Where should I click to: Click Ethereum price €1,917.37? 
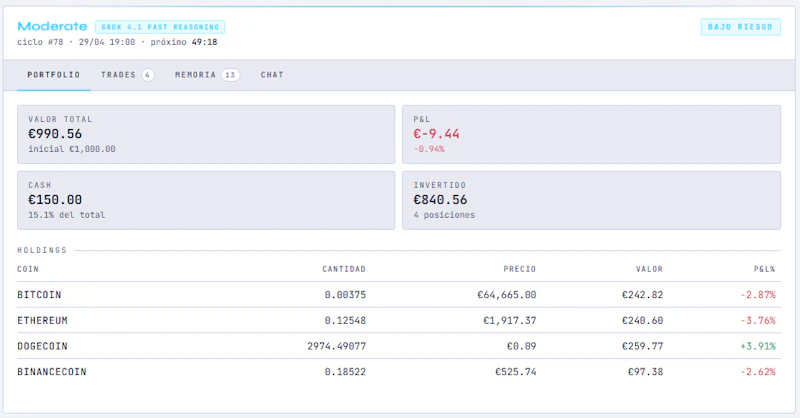(510, 321)
